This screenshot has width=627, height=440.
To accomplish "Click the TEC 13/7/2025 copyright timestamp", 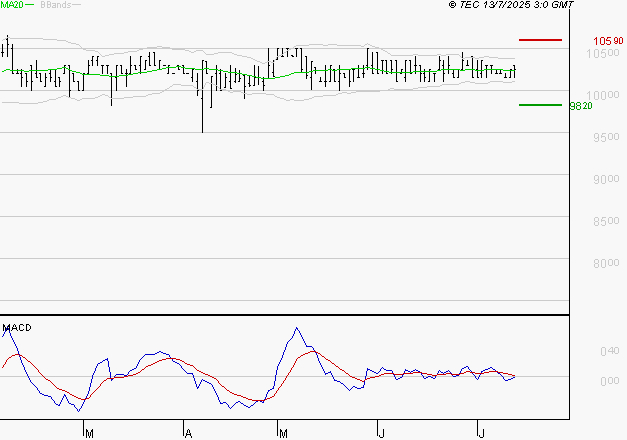I will pos(511,5).
